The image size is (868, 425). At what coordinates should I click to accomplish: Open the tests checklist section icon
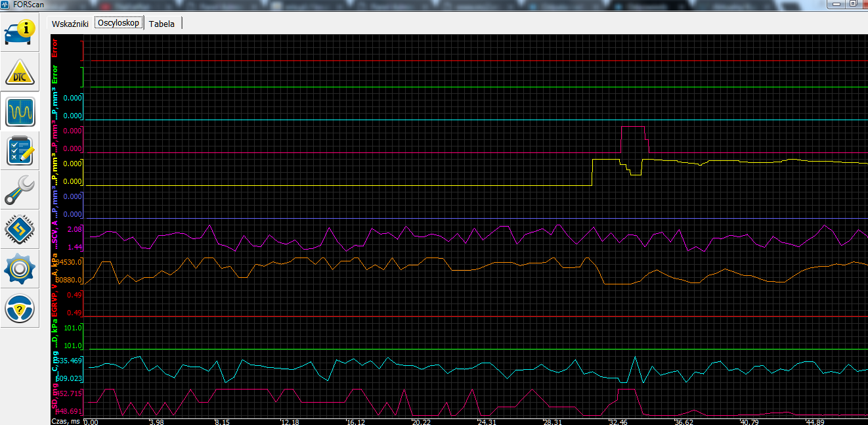click(20, 151)
